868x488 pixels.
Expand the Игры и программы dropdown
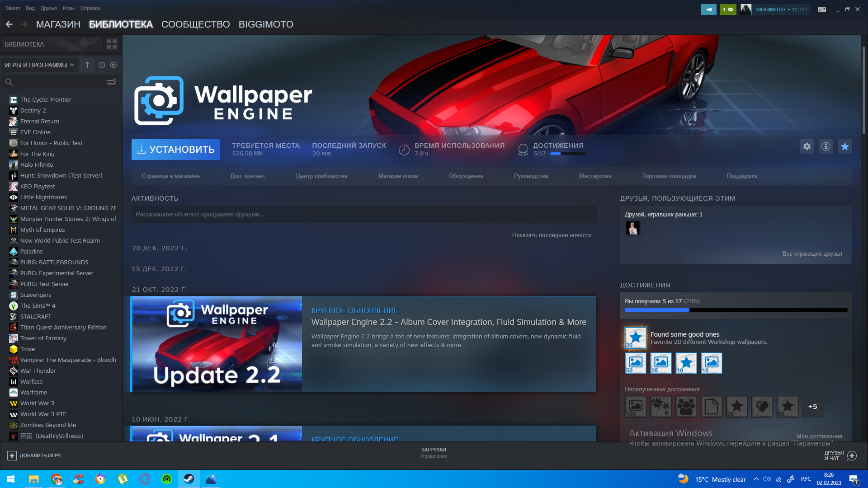(x=40, y=65)
